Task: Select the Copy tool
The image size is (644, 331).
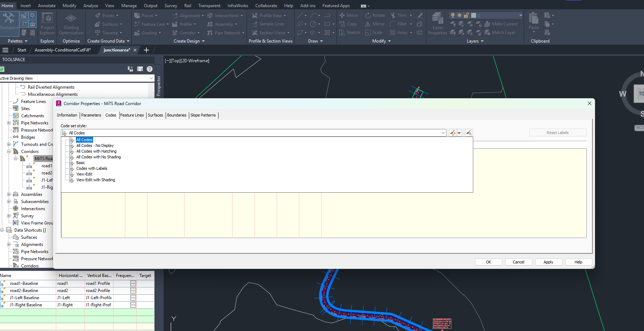Action: point(348,24)
